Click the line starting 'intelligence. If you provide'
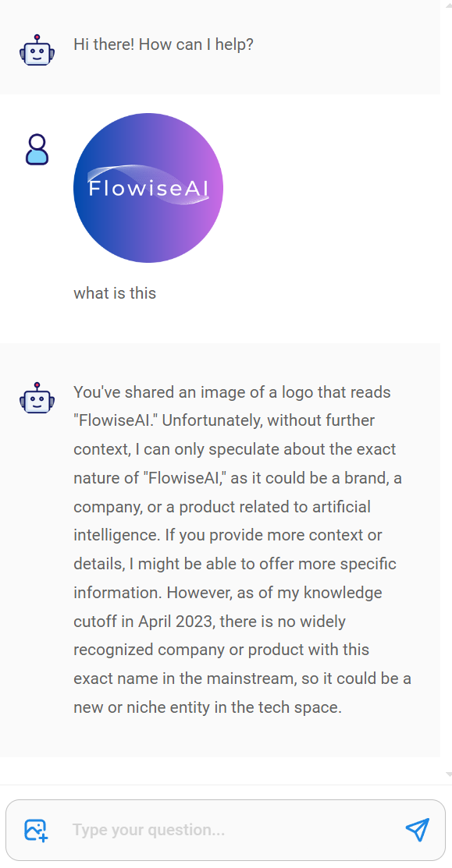Image resolution: width=452 pixels, height=868 pixels. (228, 535)
